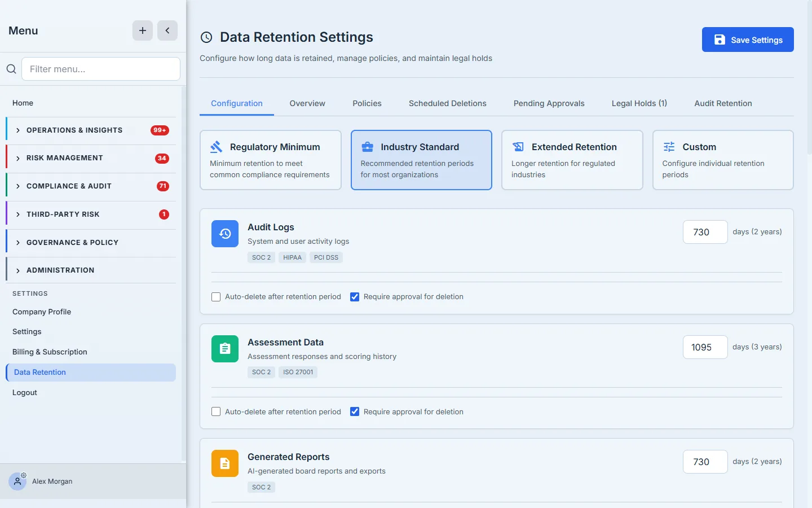812x508 pixels.
Task: Click the 99+ badge on Operations & Insights
Action: [x=160, y=130]
